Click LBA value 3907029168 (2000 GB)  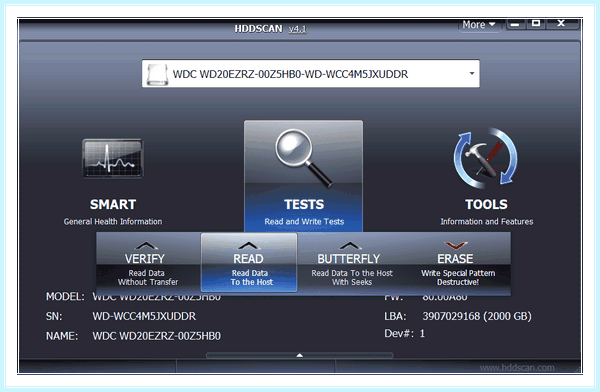(x=477, y=316)
